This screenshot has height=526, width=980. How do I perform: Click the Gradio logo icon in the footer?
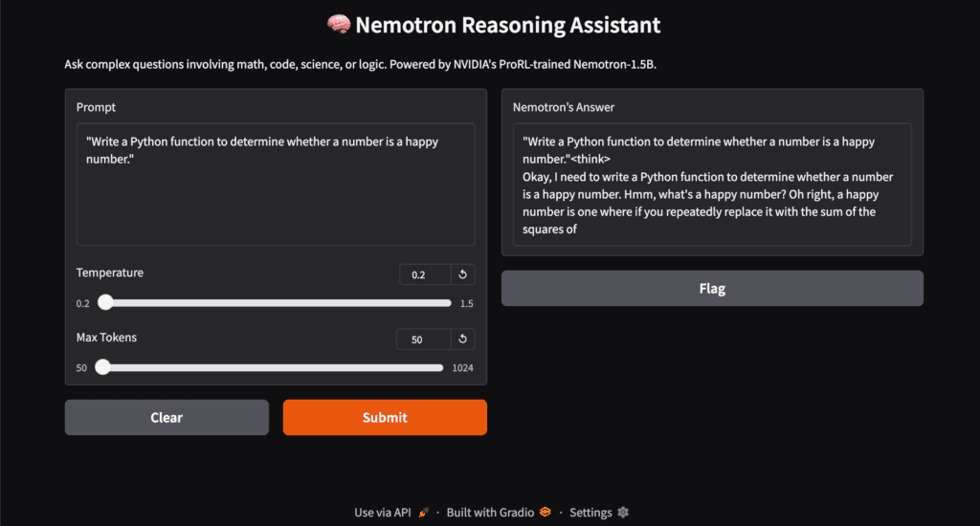coord(545,512)
